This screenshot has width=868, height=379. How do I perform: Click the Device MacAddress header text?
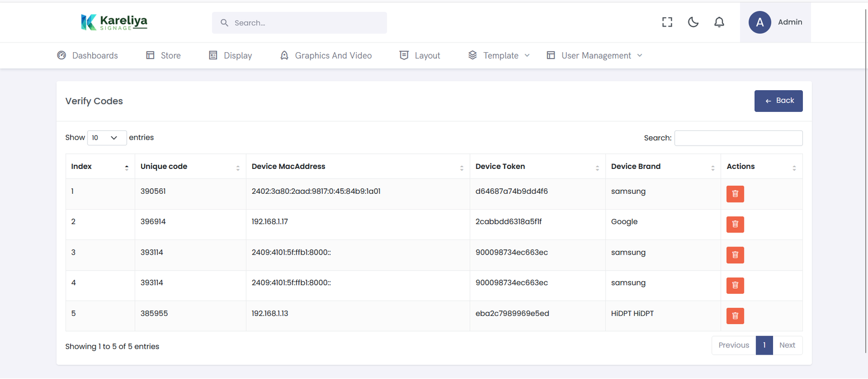coord(289,167)
